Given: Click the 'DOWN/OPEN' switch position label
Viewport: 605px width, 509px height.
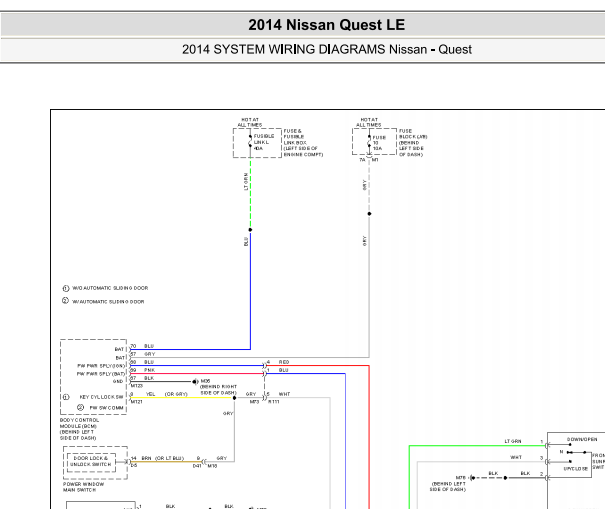Looking at the screenshot, I should point(582,440).
